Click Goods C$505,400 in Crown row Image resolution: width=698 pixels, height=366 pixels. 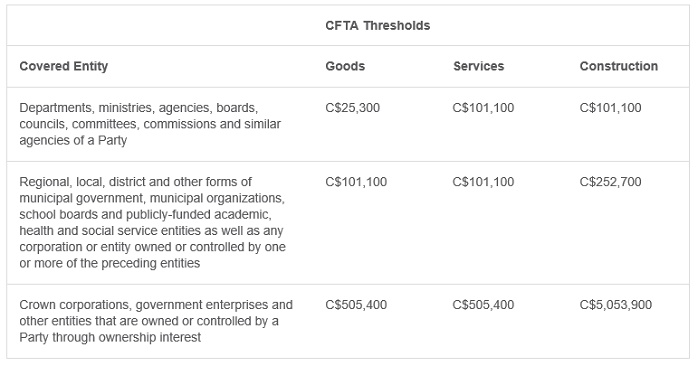point(356,305)
